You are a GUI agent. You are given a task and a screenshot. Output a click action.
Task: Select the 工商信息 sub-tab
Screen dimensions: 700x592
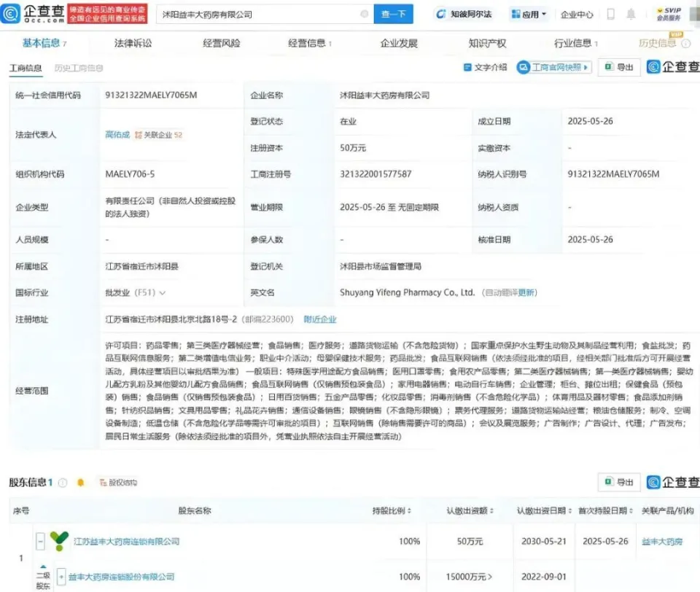pyautogui.click(x=26, y=68)
